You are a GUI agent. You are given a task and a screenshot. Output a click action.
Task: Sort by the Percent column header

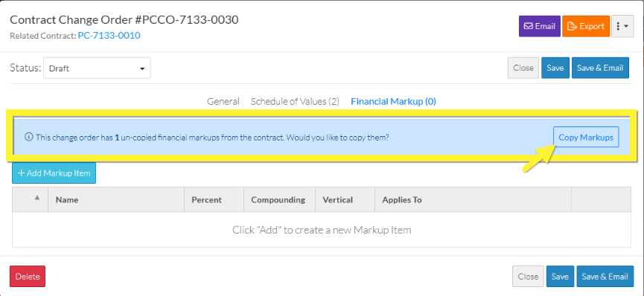(x=206, y=200)
